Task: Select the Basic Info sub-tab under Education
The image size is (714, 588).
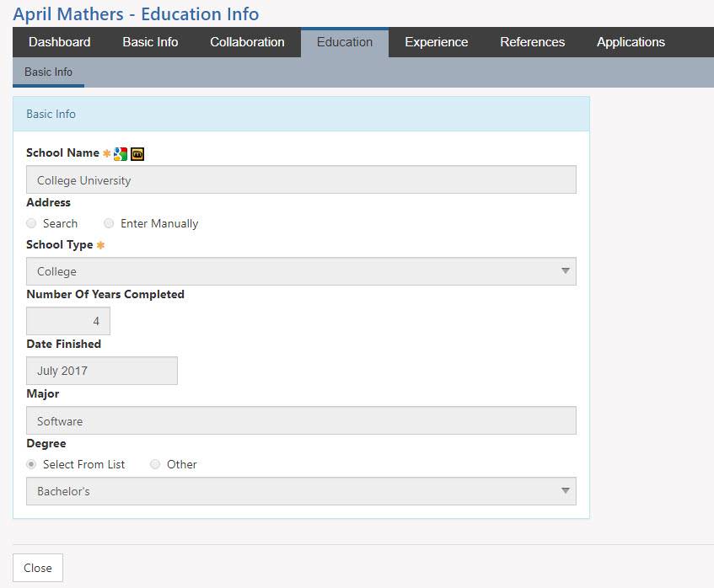Action: pyautogui.click(x=48, y=72)
